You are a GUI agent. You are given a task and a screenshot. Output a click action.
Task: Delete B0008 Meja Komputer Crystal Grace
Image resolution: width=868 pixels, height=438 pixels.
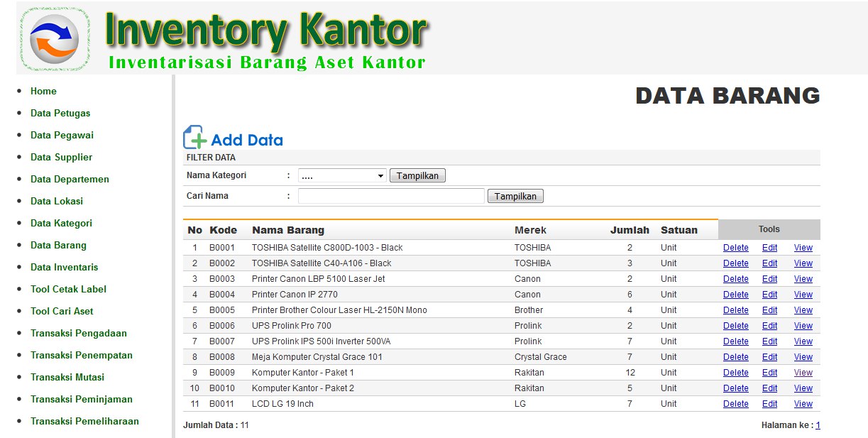(736, 357)
